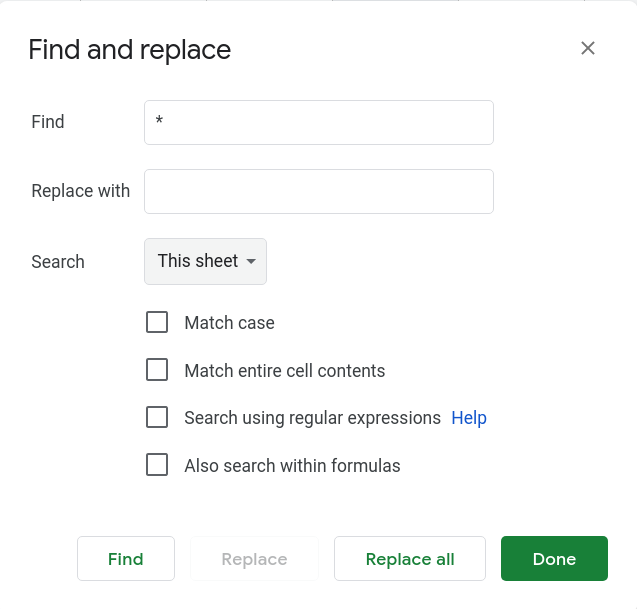The height and width of the screenshot is (609, 637).
Task: Click the greyed-out Replace button
Action: coord(254,559)
